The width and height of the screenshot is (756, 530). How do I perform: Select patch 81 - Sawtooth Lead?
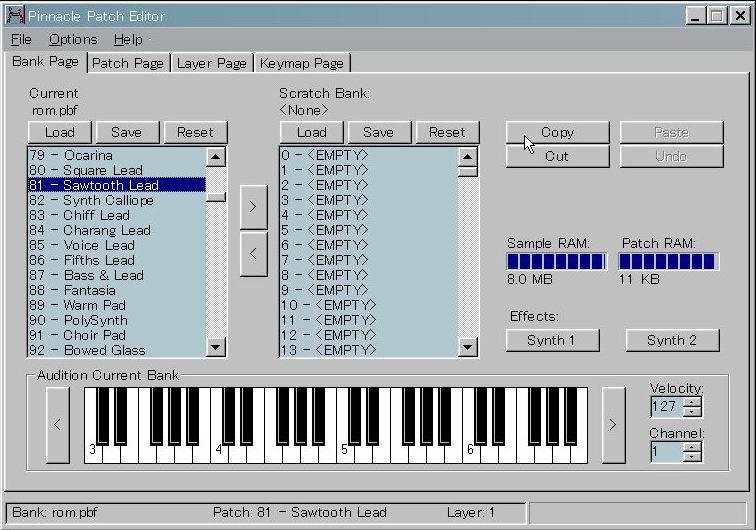(x=117, y=185)
